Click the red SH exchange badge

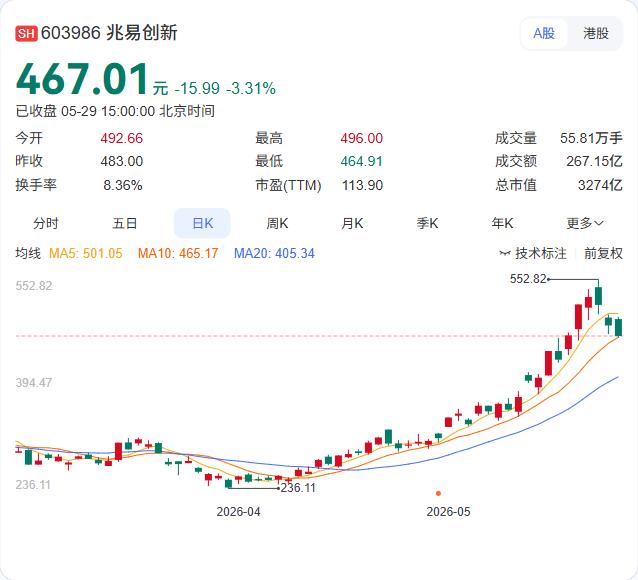[x=26, y=33]
